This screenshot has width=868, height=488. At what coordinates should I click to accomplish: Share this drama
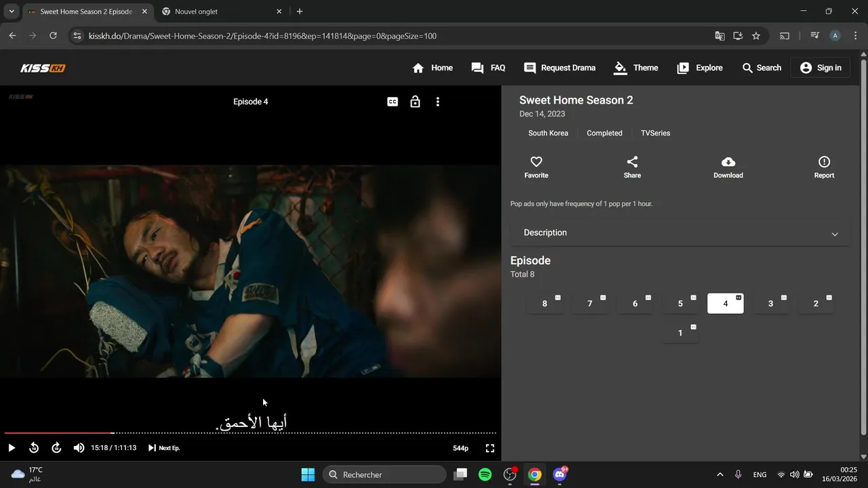tap(632, 167)
